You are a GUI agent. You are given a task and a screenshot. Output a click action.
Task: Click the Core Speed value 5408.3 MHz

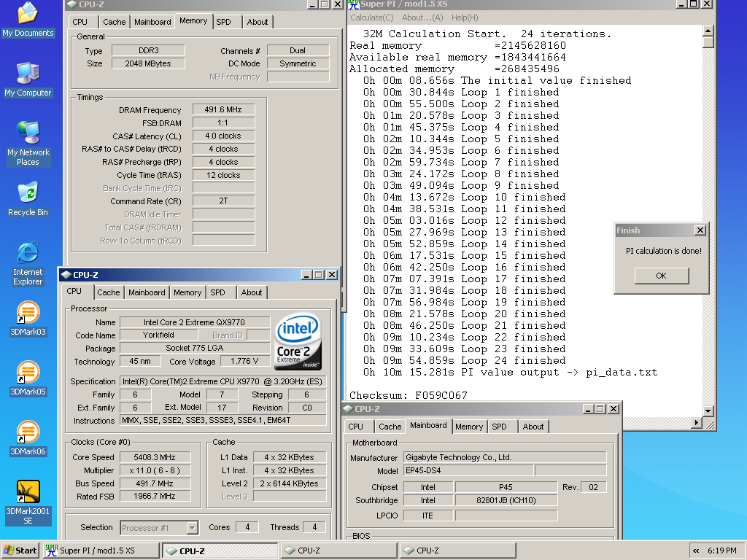coord(155,457)
